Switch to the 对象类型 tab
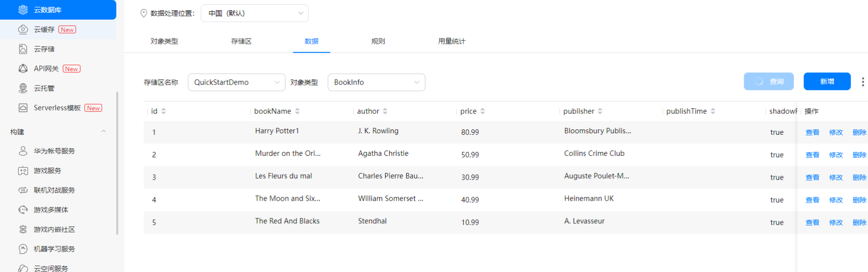868x272 pixels. click(x=164, y=41)
